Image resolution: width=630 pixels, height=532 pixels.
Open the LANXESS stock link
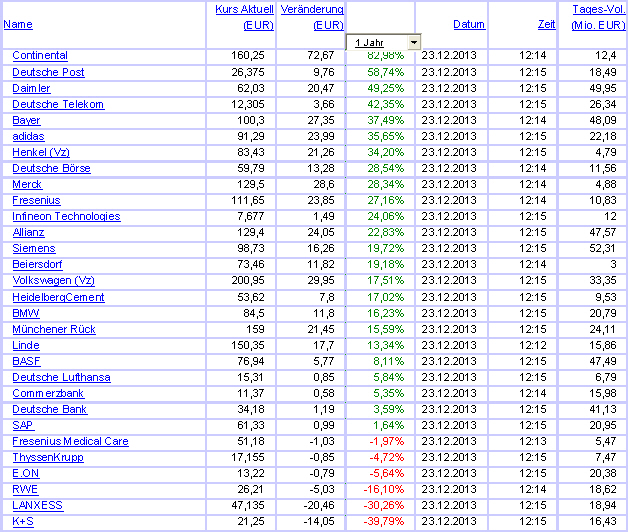37,505
